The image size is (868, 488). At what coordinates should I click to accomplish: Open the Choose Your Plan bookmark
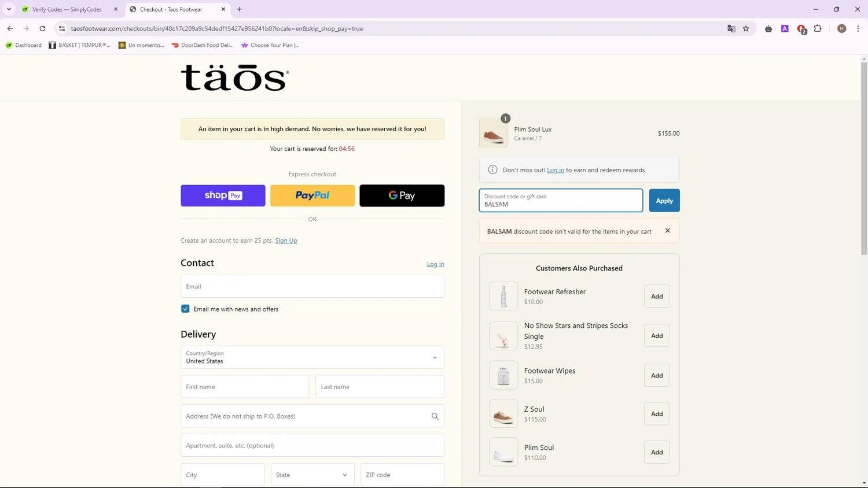point(270,45)
